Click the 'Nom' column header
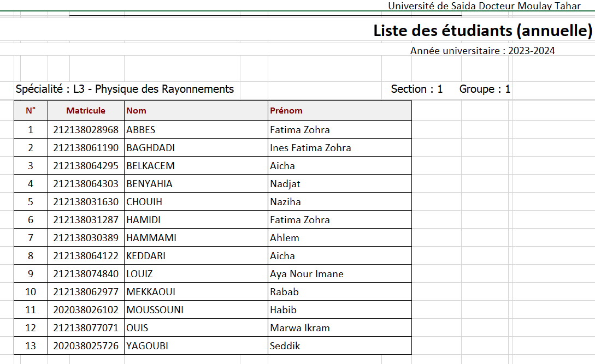Image resolution: width=595 pixels, height=364 pixels. (x=137, y=110)
